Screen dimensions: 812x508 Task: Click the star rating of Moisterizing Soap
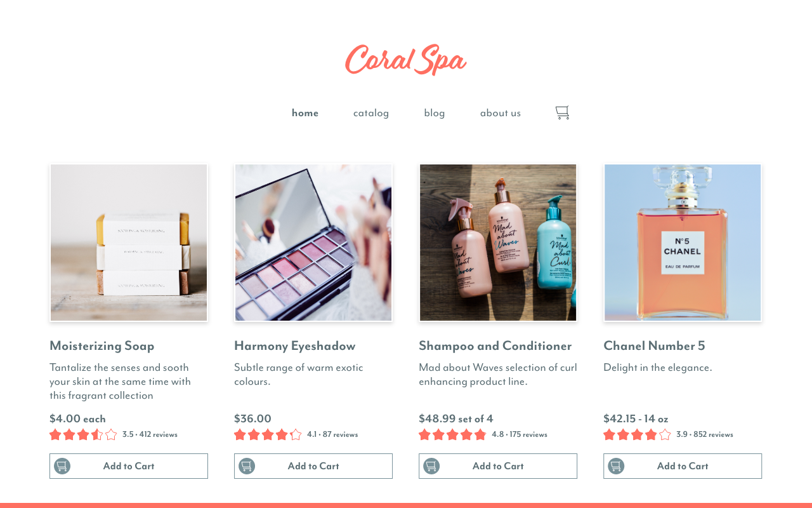point(83,435)
